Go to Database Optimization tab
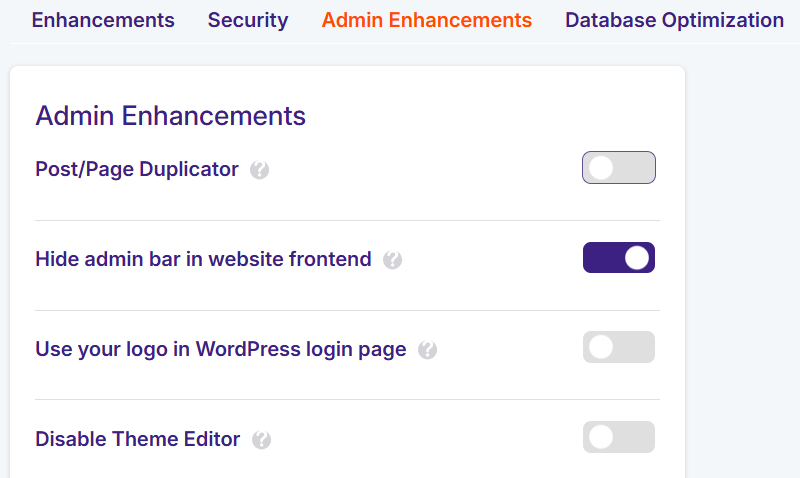Viewport: 800px width, 478px height. pos(674,20)
